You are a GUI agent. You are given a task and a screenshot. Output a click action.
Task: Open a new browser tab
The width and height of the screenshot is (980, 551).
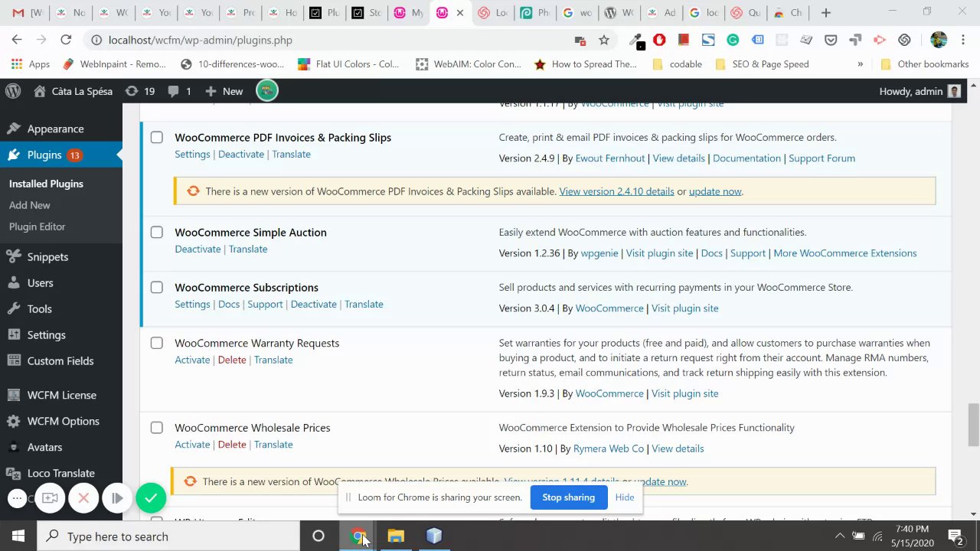point(825,13)
